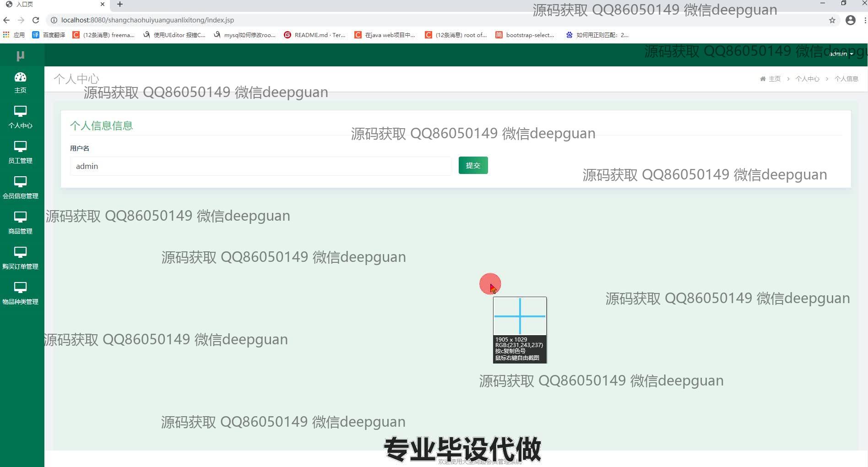The width and height of the screenshot is (868, 467).
Task: Open the README.md bookmark
Action: tap(315, 35)
